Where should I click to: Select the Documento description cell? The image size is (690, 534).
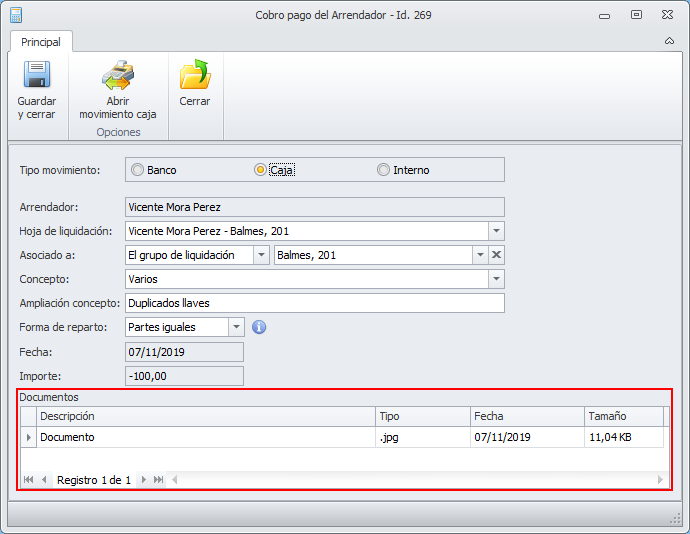click(x=206, y=437)
